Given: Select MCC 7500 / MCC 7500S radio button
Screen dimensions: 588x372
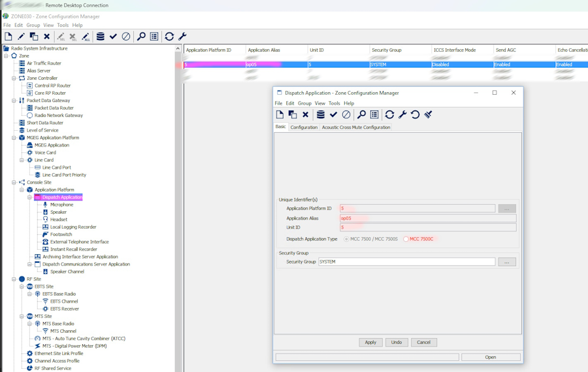Looking at the screenshot, I should (x=346, y=239).
